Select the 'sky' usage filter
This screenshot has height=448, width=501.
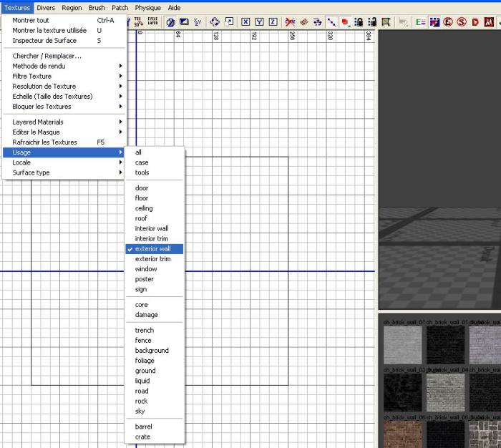155,411
